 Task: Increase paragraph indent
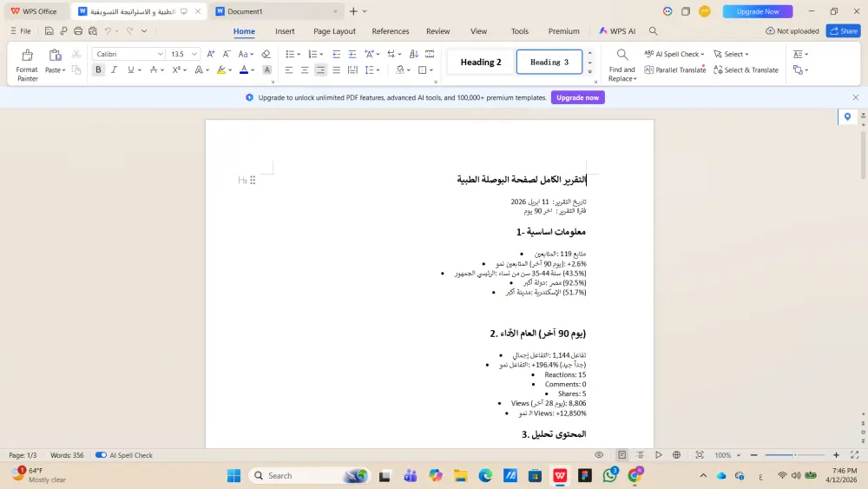click(352, 54)
